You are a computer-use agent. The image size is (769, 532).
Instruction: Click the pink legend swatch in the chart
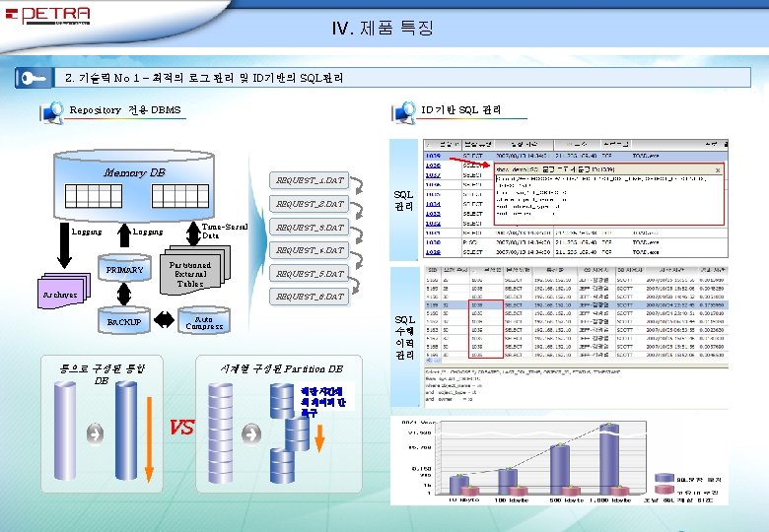(664, 490)
